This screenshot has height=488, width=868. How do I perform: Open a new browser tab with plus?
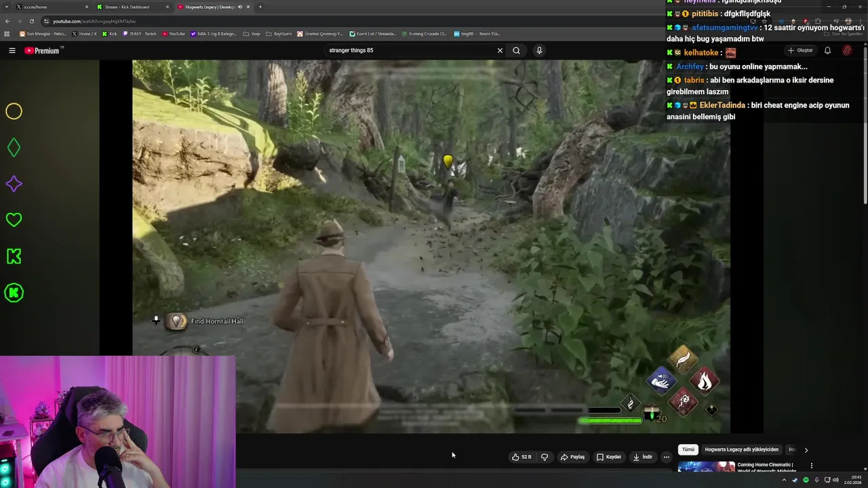click(x=260, y=7)
